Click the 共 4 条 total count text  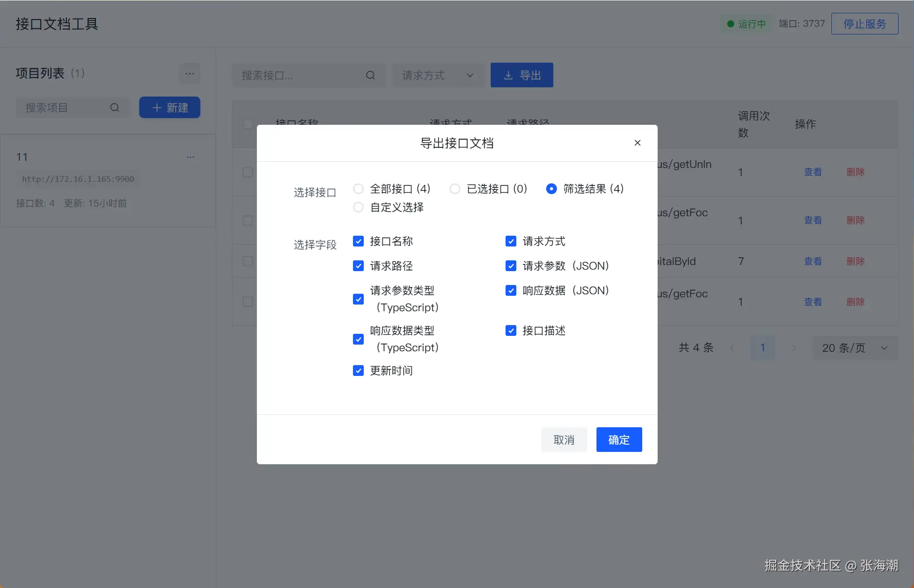coord(696,348)
